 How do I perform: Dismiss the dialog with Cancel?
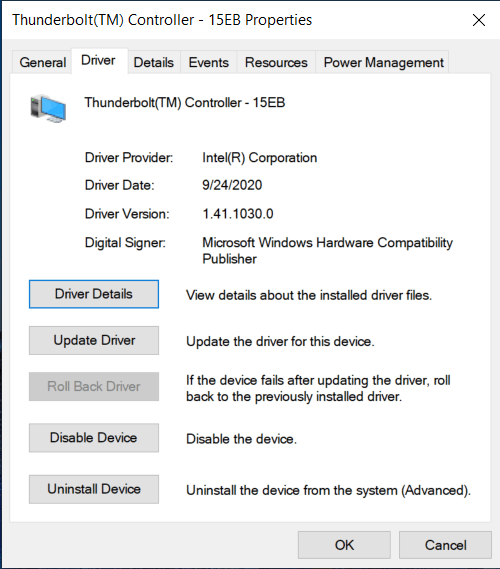point(446,545)
